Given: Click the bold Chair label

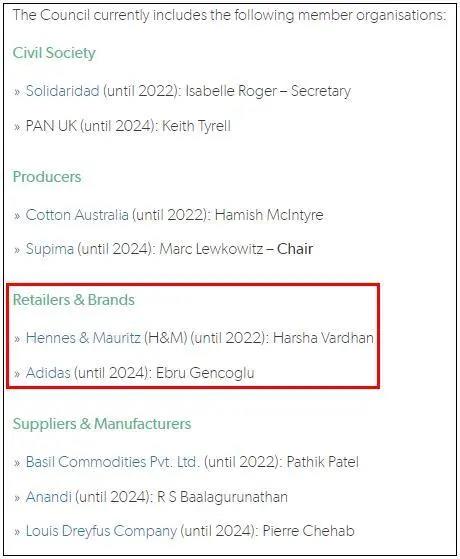Looking at the screenshot, I should 295,249.
